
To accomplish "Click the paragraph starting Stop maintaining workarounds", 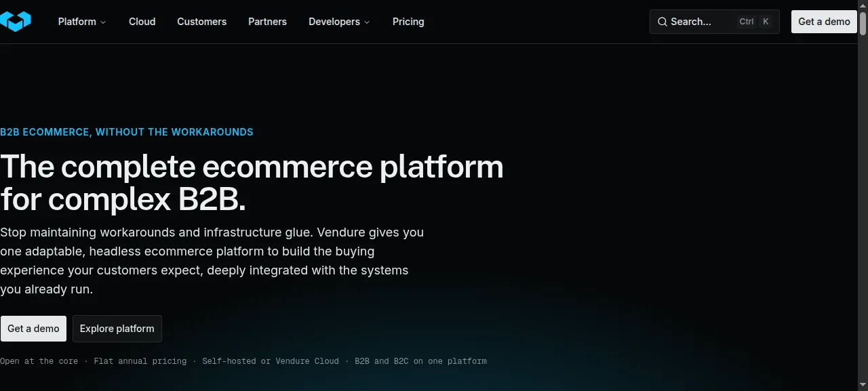I will click(x=212, y=261).
